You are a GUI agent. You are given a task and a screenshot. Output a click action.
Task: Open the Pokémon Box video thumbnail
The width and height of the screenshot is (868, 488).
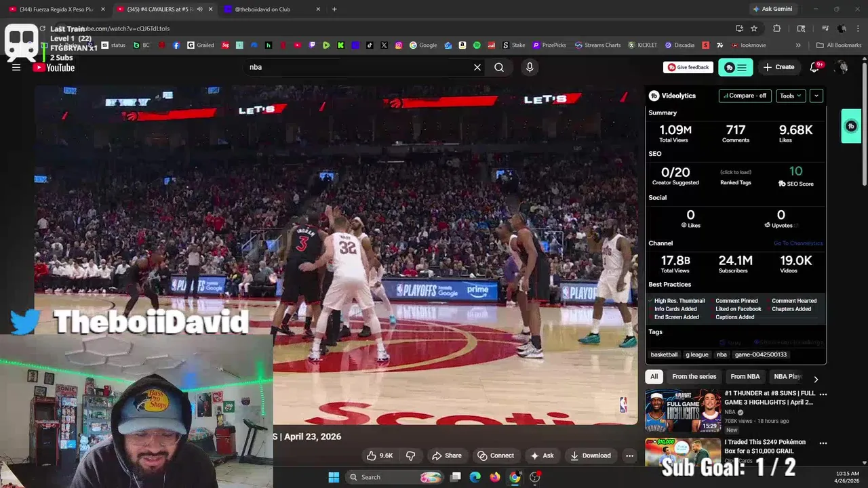coord(683,453)
